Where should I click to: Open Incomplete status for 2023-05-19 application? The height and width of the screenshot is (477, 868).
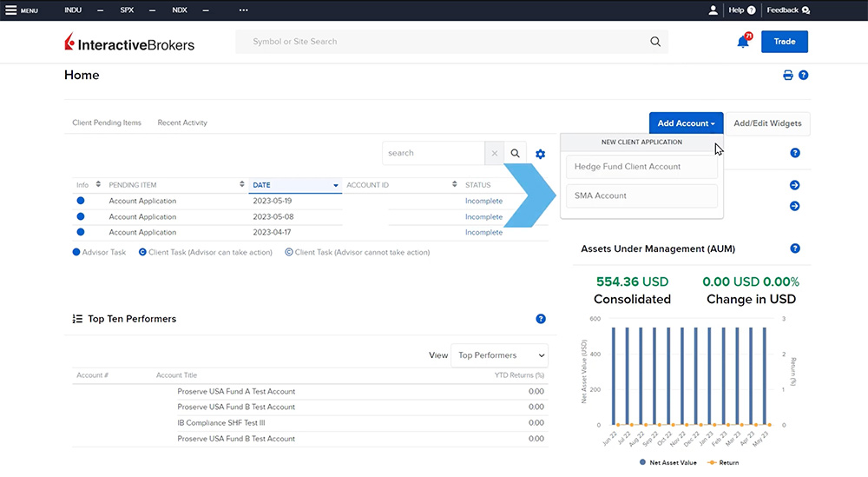click(483, 202)
